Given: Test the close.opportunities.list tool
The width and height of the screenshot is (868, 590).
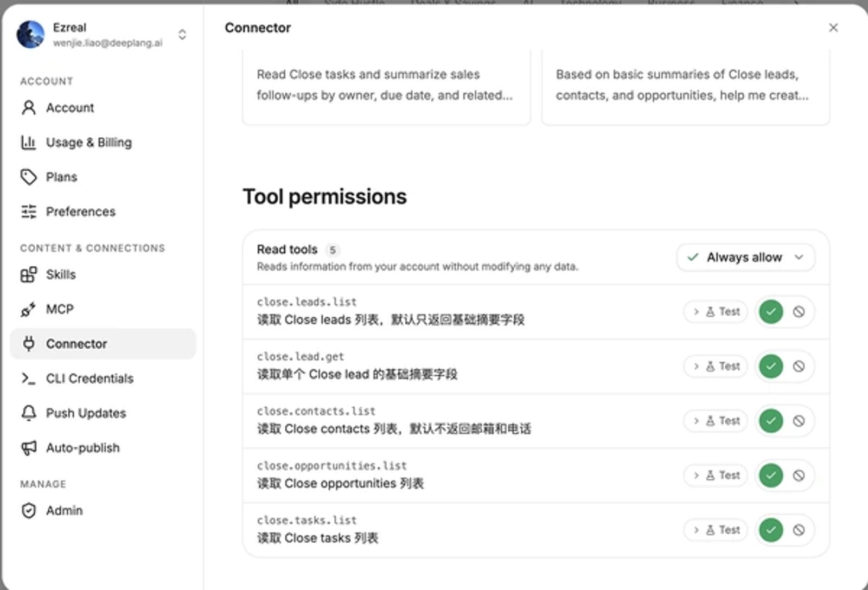Looking at the screenshot, I should pos(716,476).
